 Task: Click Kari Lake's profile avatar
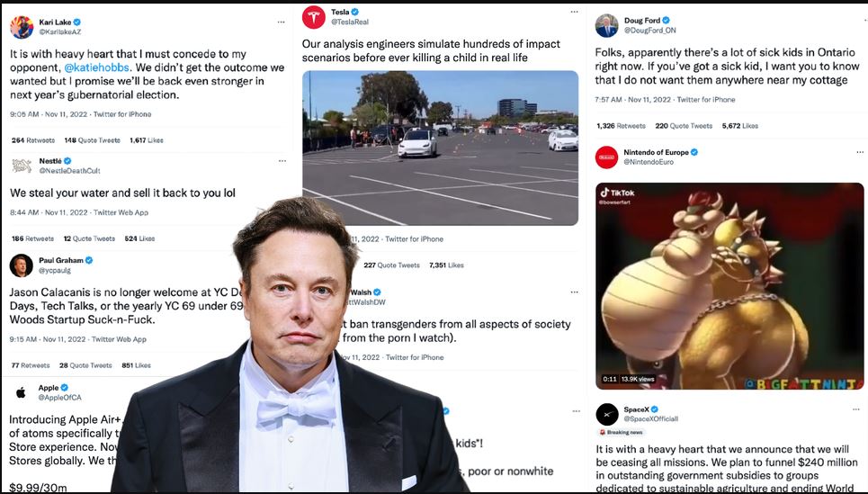pos(22,26)
